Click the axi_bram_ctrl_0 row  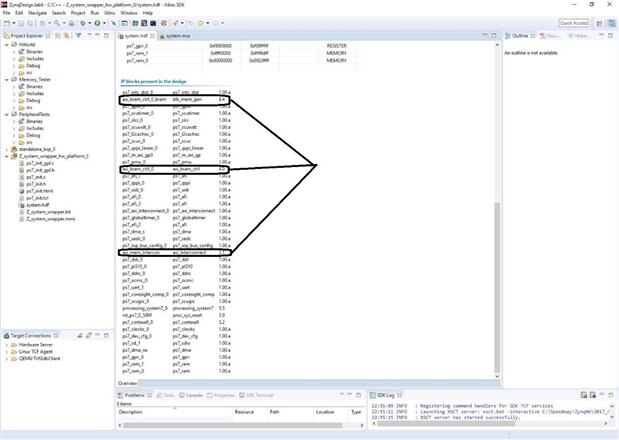[x=174, y=169]
